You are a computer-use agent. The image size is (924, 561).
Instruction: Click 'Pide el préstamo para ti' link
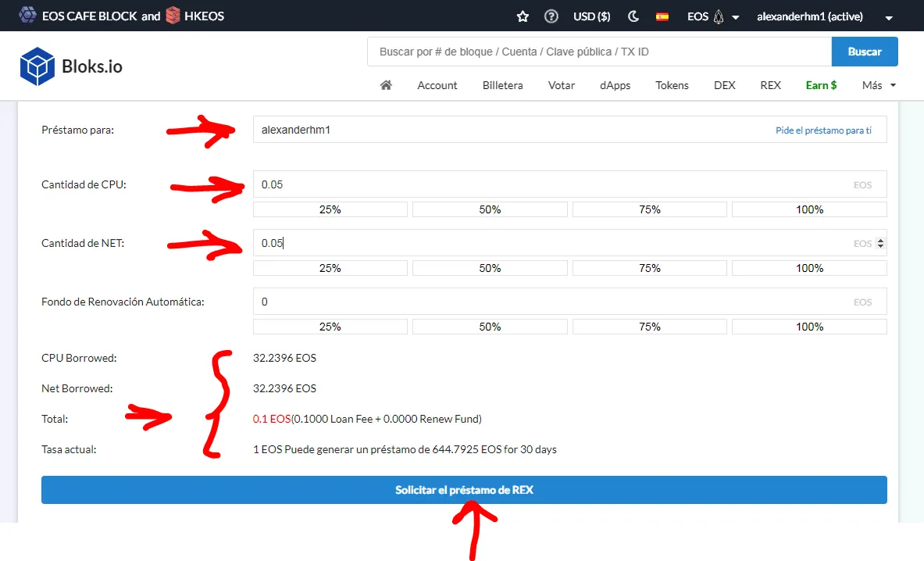click(x=823, y=130)
